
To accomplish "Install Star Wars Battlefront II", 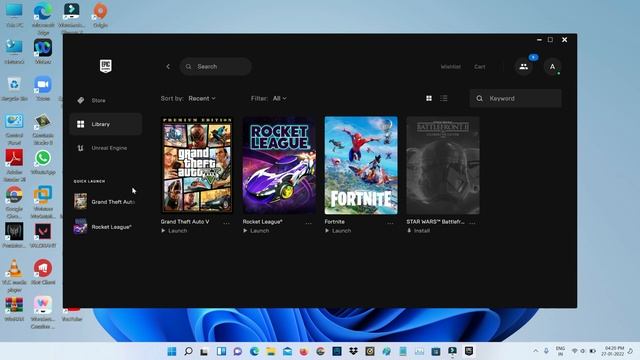I will coord(419,231).
